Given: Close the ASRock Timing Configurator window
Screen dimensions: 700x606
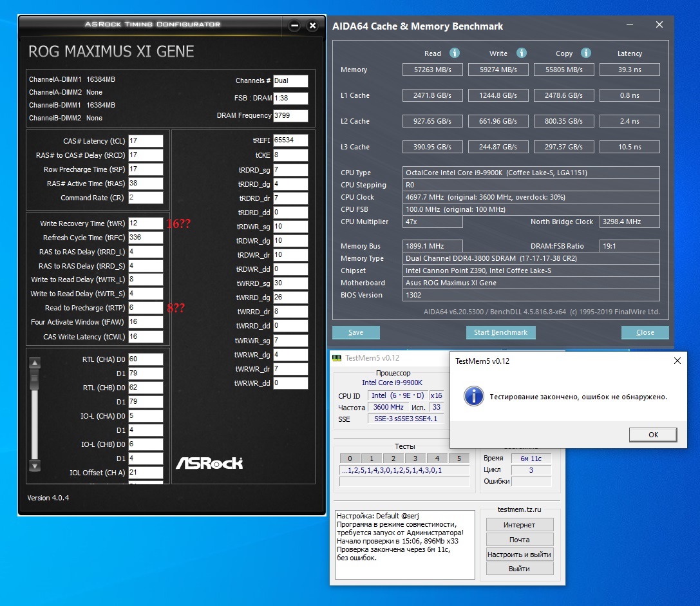Looking at the screenshot, I should point(313,26).
